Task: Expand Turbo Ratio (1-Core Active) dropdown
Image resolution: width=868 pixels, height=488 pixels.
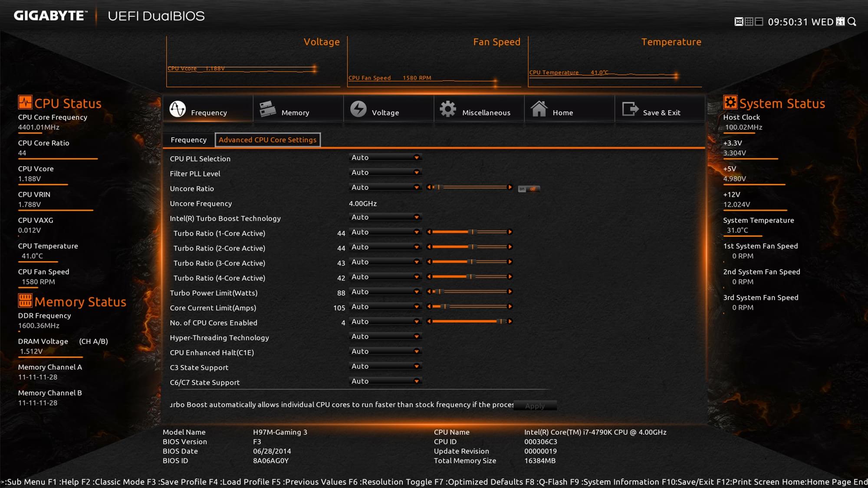Action: [385, 232]
